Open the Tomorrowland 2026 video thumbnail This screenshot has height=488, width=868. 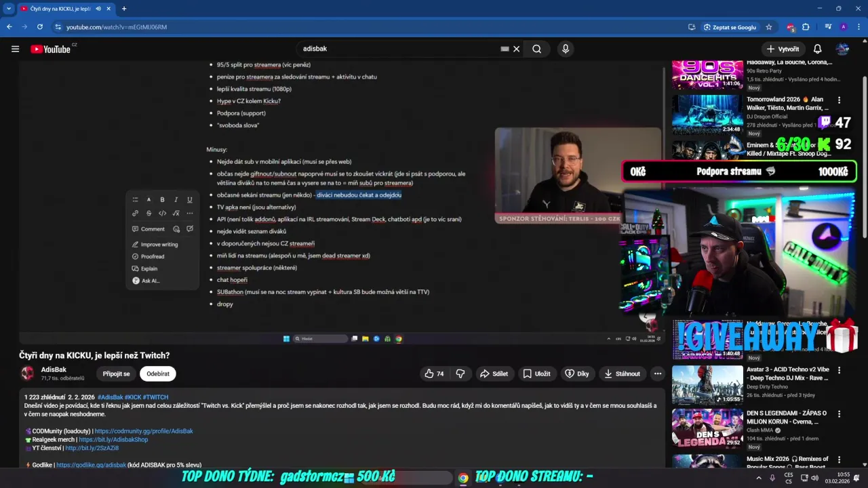[x=707, y=114]
